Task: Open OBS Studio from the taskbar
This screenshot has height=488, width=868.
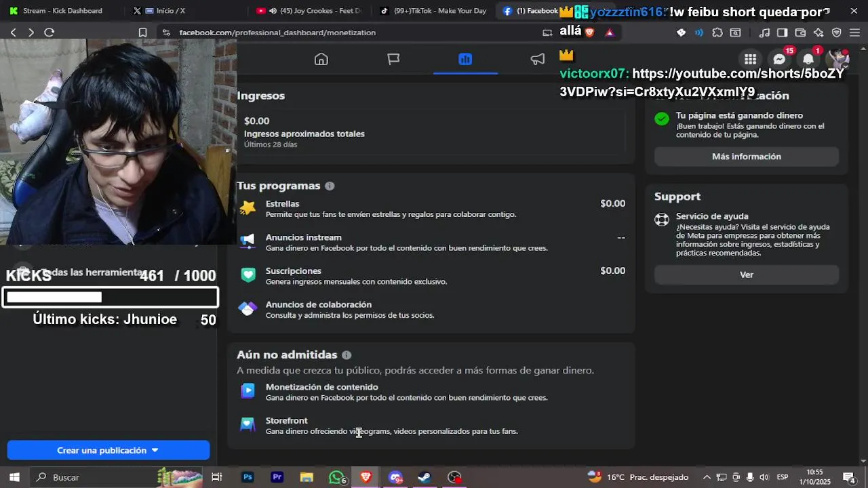Action: pos(455,477)
